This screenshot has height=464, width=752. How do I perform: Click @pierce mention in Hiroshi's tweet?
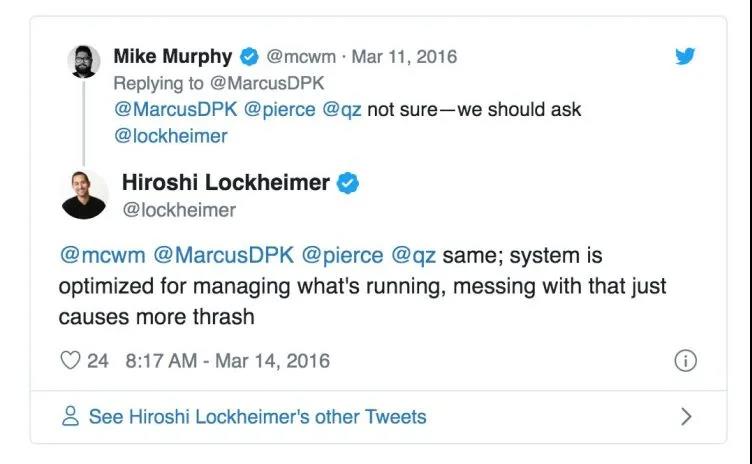coord(342,255)
